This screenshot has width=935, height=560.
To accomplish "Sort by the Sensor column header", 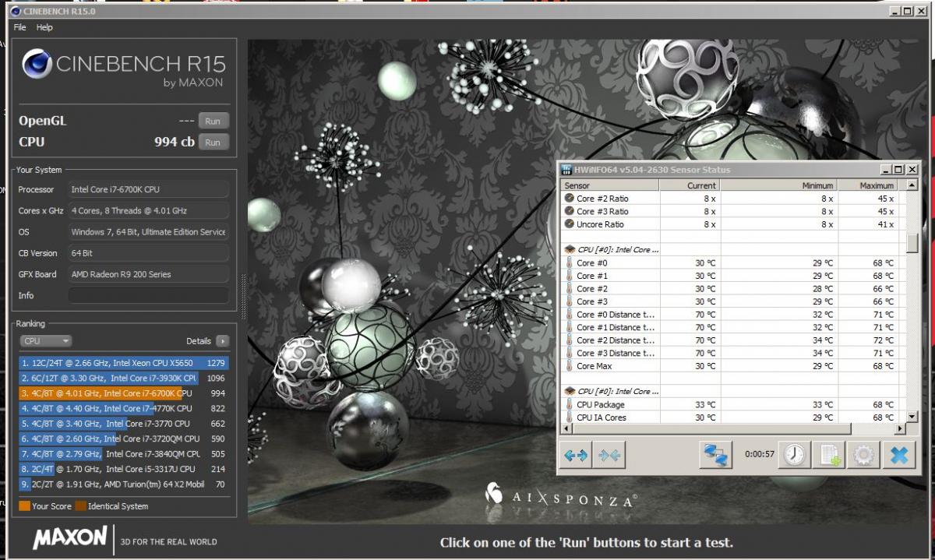I will [x=610, y=185].
